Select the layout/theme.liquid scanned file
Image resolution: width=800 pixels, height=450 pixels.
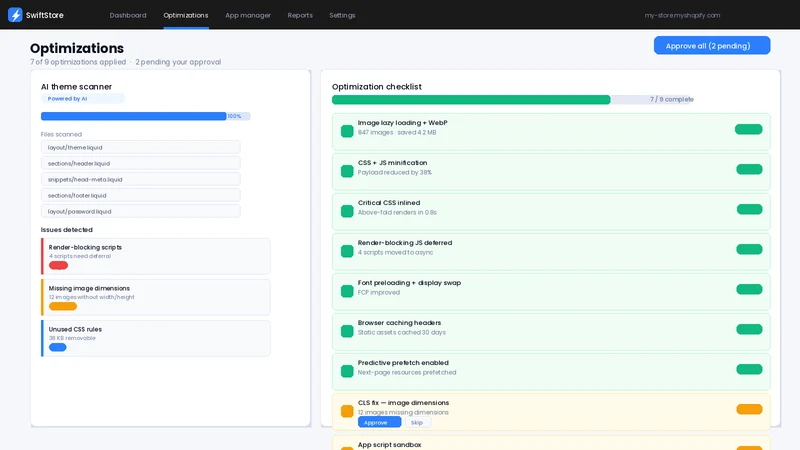(140, 147)
